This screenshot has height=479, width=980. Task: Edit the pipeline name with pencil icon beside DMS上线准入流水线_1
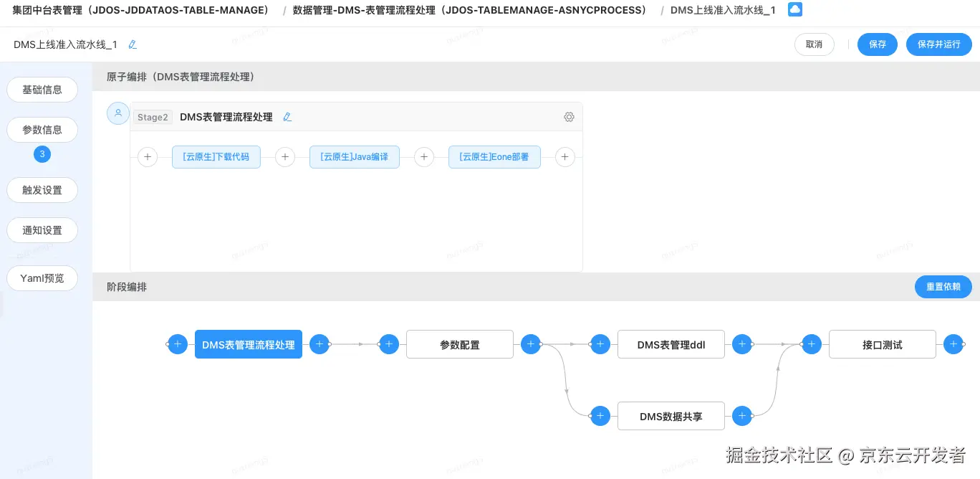[133, 44]
